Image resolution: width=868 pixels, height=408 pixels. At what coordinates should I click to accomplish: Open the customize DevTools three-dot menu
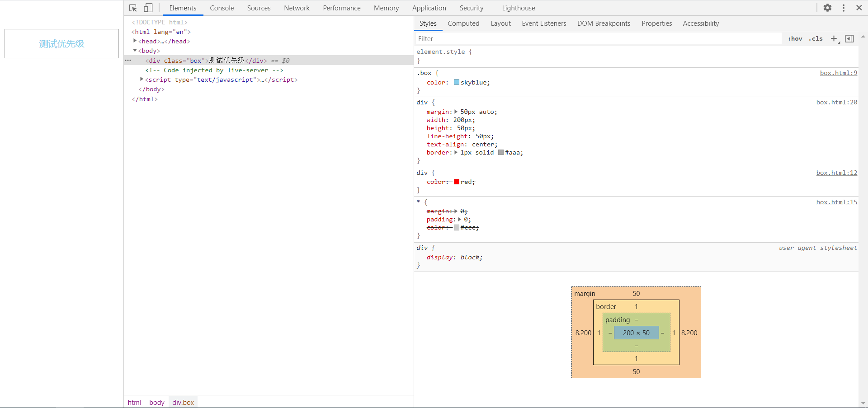tap(844, 8)
